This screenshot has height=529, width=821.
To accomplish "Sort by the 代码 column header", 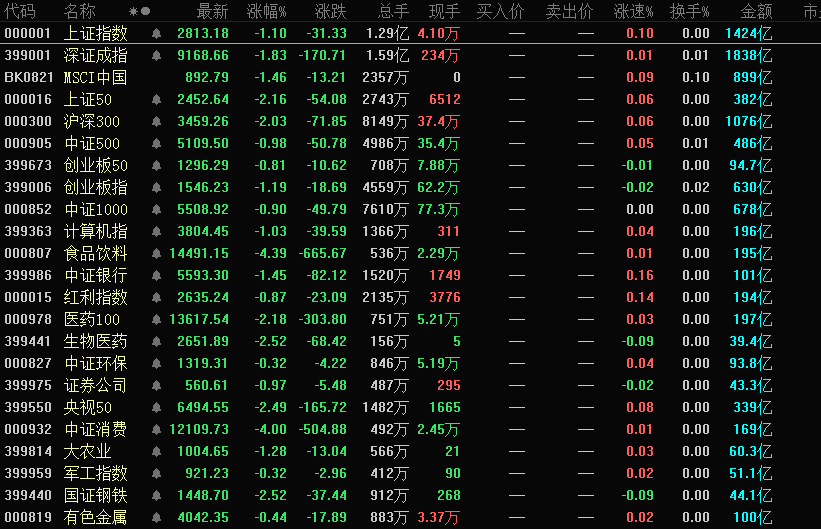I will tap(20, 11).
